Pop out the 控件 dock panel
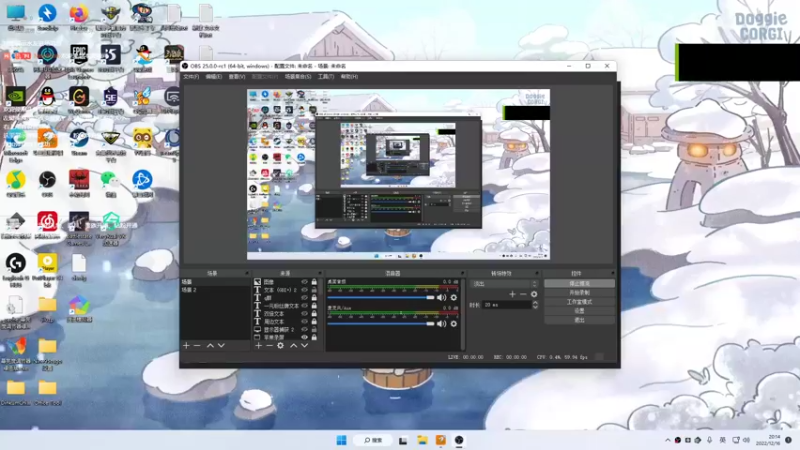Viewport: 800px width, 450px height. tap(613, 273)
